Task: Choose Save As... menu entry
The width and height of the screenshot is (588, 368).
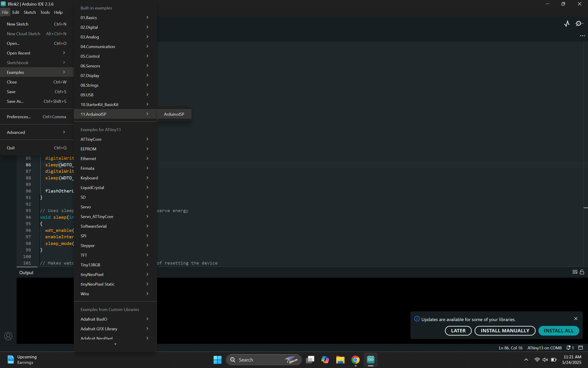Action: pos(37,101)
